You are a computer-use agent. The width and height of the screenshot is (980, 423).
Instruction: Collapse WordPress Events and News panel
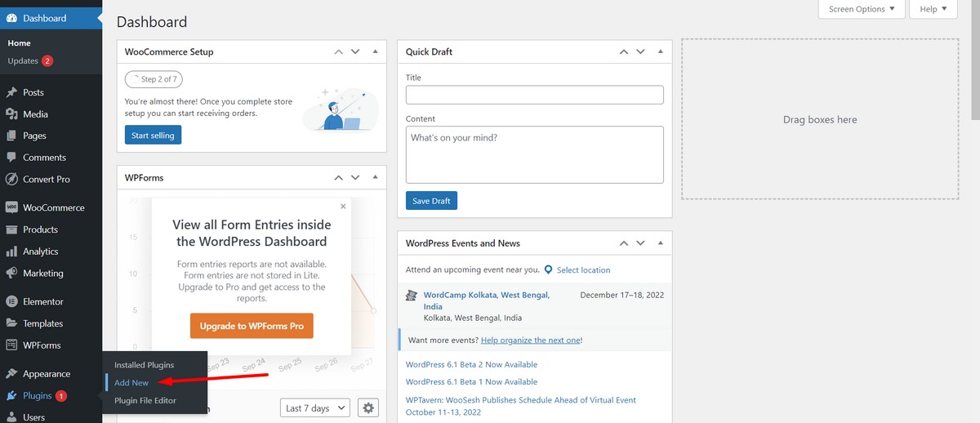pos(660,243)
